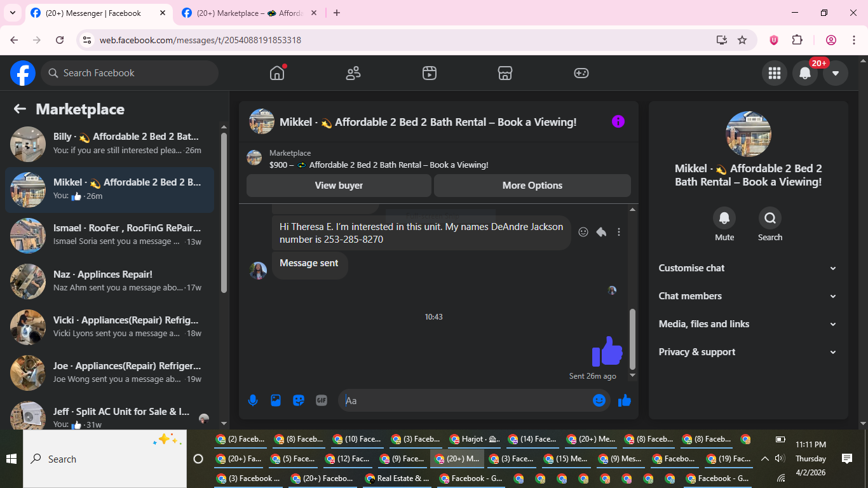Screen dimensions: 868x488
Task: React to DeAndre's message with emoji icon
Action: 583,233
